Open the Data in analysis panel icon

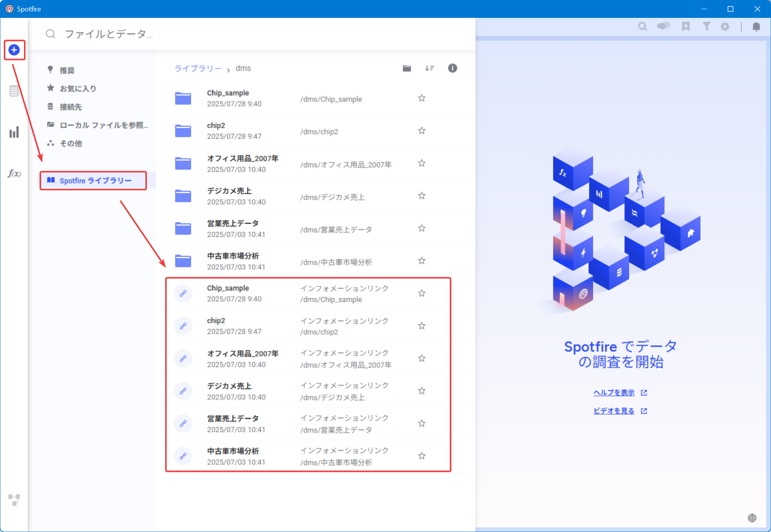coord(14,91)
